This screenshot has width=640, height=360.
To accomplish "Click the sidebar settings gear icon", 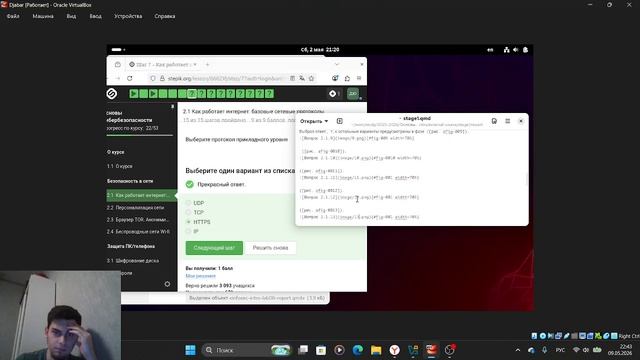I will pyautogui.click(x=167, y=284).
